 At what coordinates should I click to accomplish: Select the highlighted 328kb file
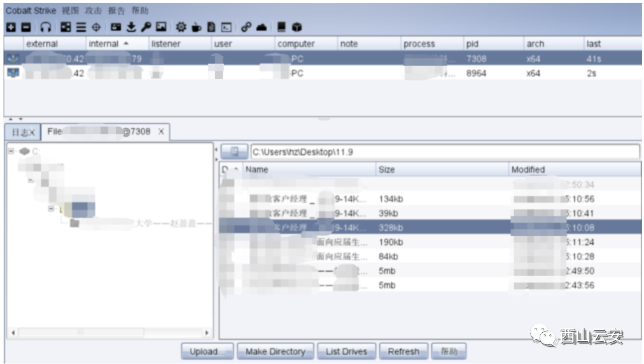click(x=430, y=228)
